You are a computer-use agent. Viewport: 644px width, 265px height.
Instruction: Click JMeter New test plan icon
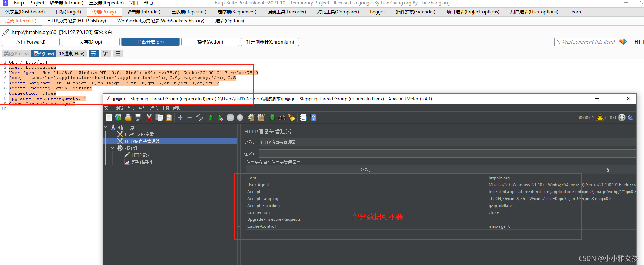coord(109,117)
